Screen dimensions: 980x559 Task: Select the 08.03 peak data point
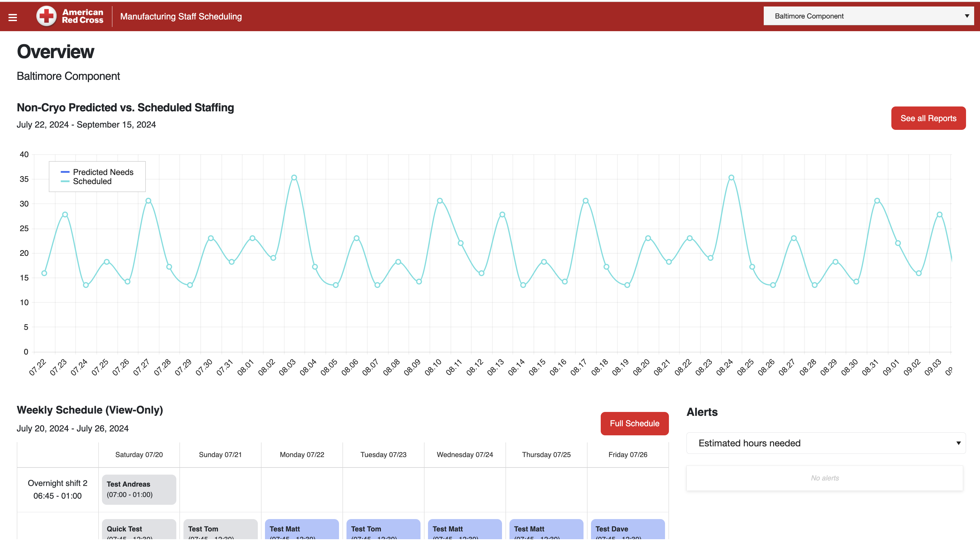point(294,177)
